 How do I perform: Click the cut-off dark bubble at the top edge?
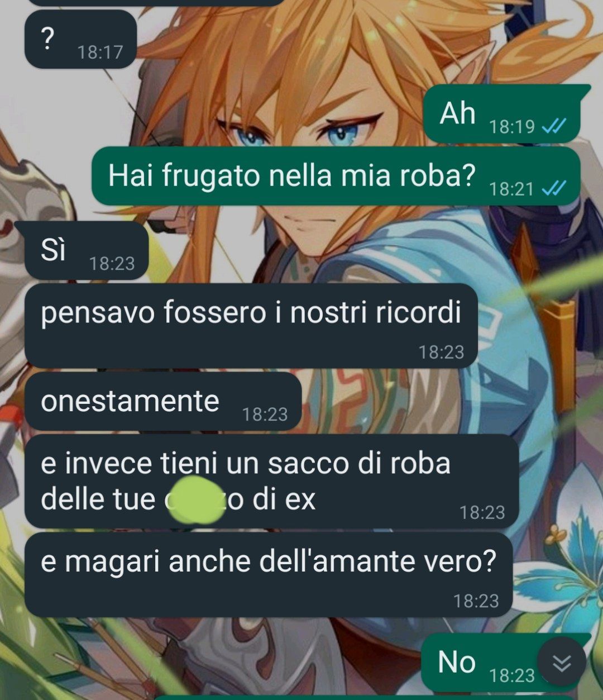[x=156, y=3]
